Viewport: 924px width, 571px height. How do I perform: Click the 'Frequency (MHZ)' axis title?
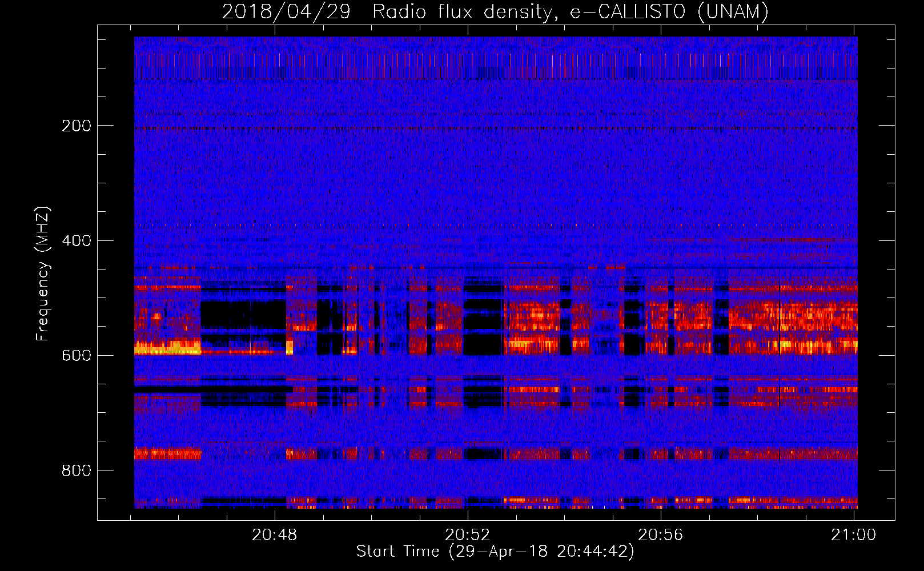pyautogui.click(x=43, y=274)
